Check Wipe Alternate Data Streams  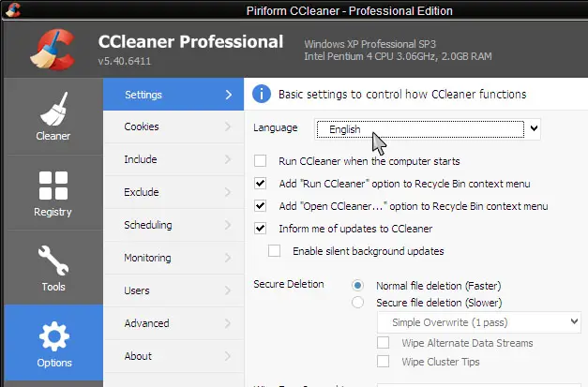click(x=384, y=343)
